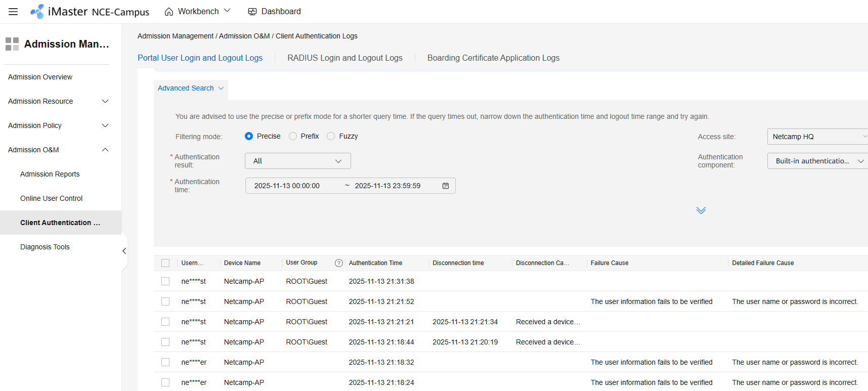Expand more search filters double chevron

click(701, 210)
